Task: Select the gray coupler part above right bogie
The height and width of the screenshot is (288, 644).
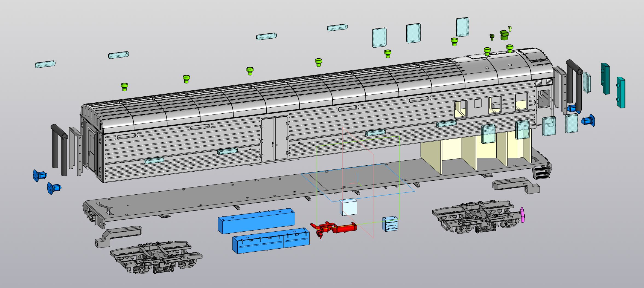Action: point(516,185)
